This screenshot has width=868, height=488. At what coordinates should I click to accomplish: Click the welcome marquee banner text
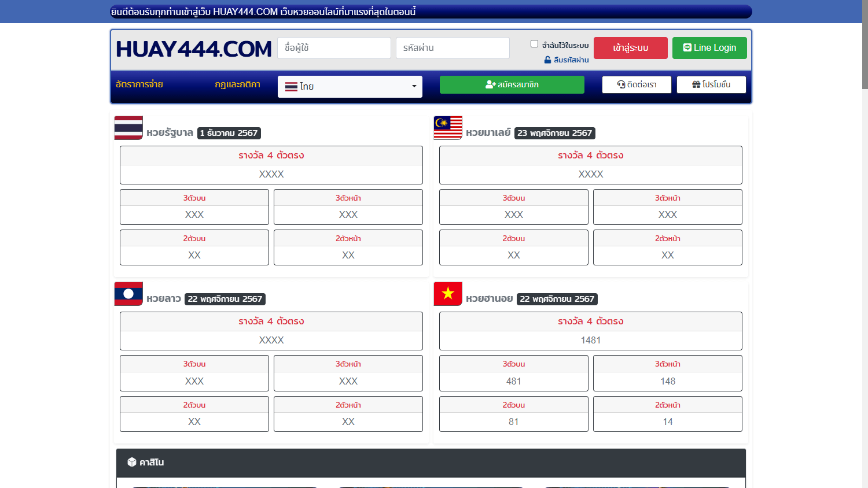pos(263,12)
